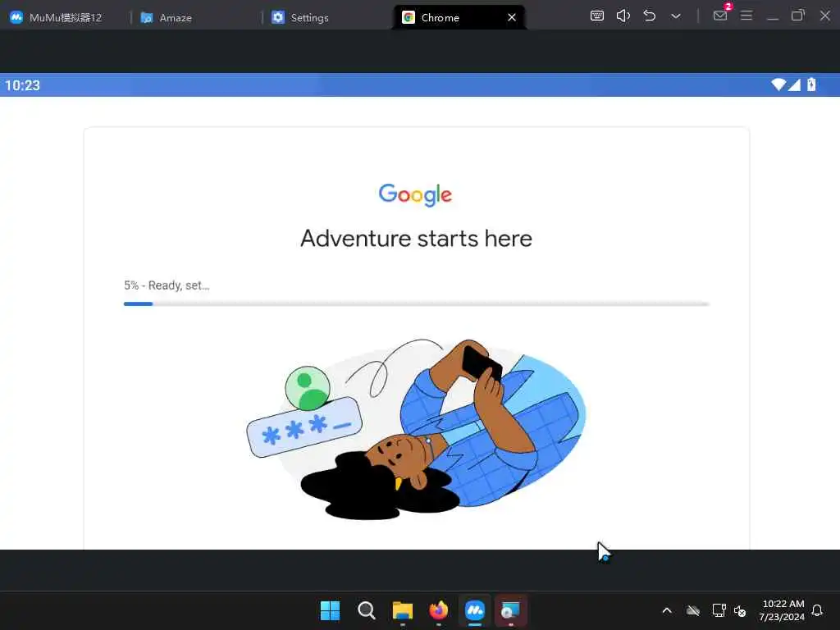Viewport: 840px width, 630px height.
Task: Launch Firefox from the taskbar
Action: [439, 610]
